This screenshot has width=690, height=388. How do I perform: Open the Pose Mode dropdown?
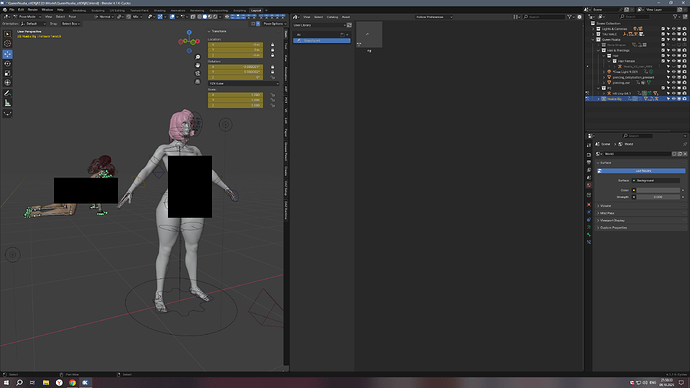coord(26,17)
